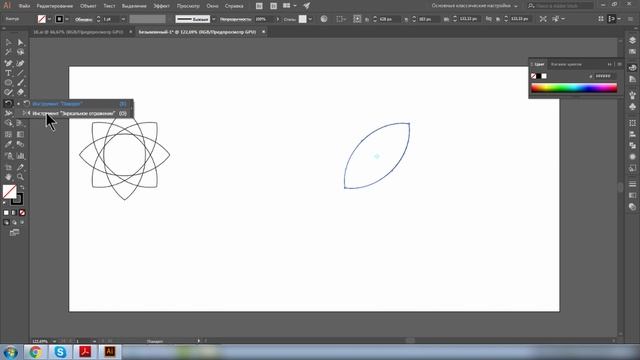Open the control bar fill color dropdown
The width and height of the screenshot is (640, 360).
(x=50, y=19)
